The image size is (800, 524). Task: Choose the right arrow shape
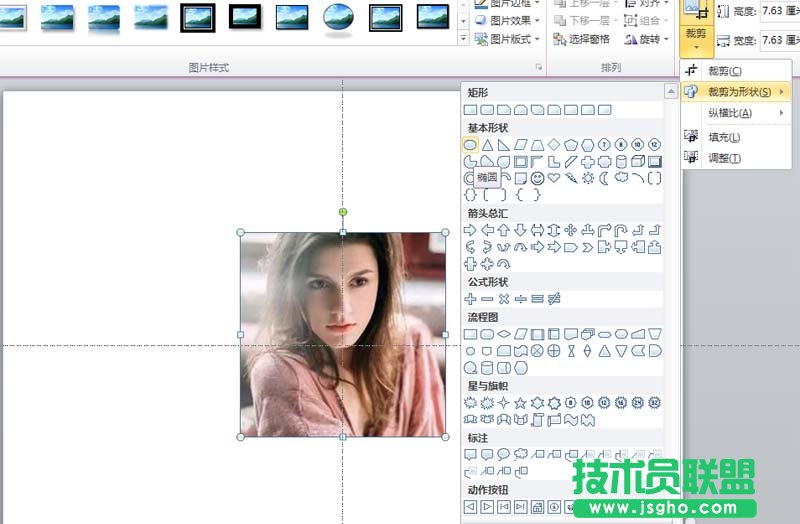pyautogui.click(x=470, y=230)
